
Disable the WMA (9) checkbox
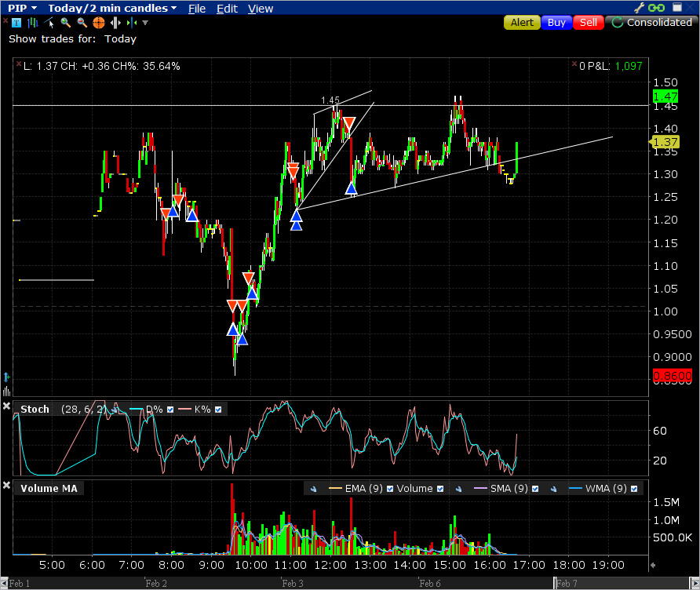(634, 489)
